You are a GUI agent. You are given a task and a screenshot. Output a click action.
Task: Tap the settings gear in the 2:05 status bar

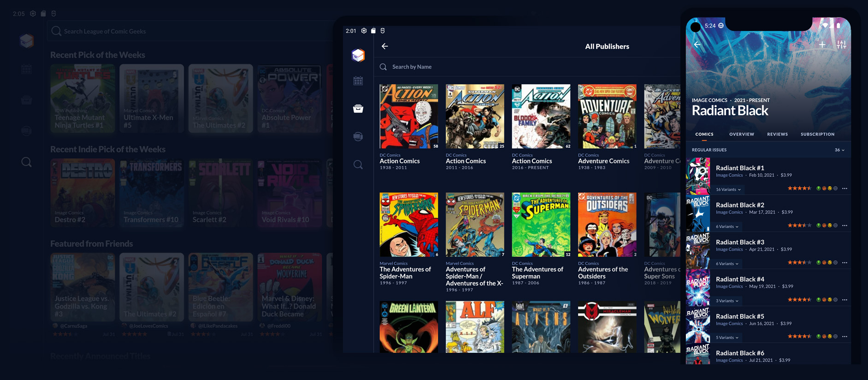click(x=33, y=14)
